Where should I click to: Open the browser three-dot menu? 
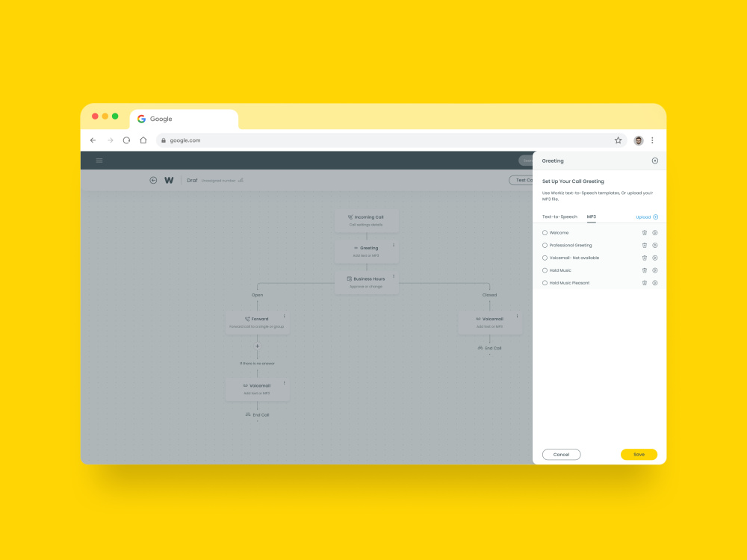pyautogui.click(x=652, y=140)
